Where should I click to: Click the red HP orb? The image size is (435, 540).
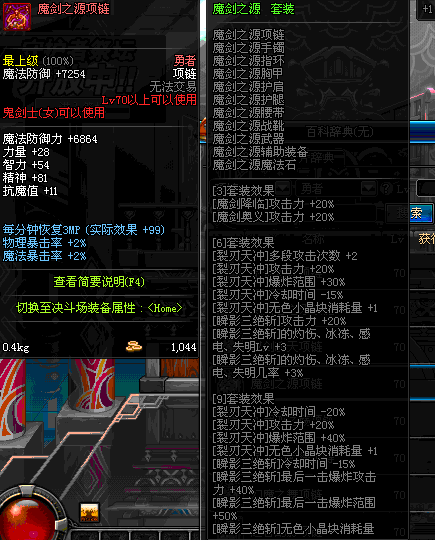[x=27, y=517]
